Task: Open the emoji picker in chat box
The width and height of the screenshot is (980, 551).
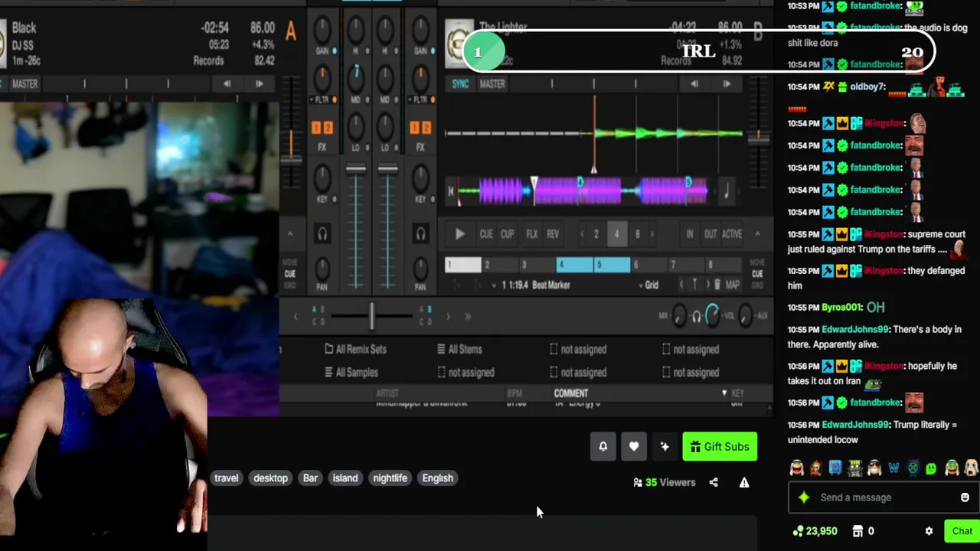Action: (x=965, y=497)
